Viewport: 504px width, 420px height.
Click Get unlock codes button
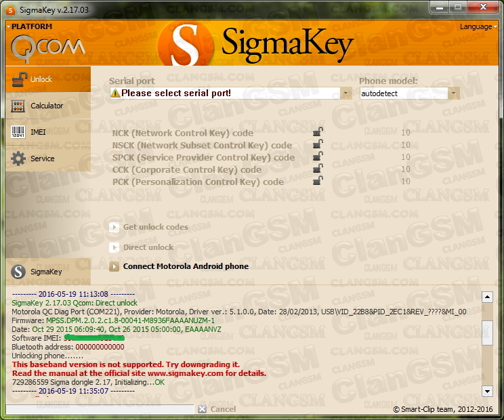156,227
